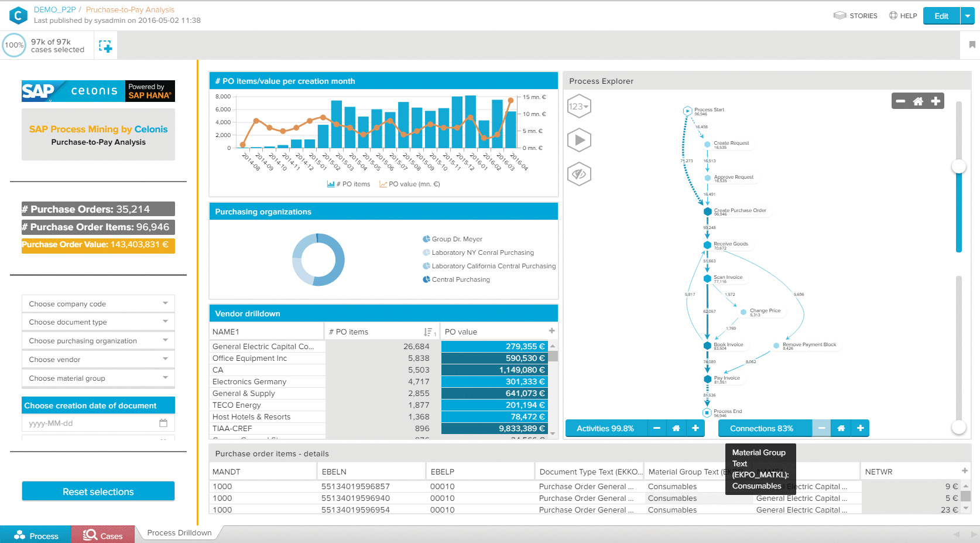Open the STORIES link
The image size is (980, 543).
[x=856, y=16]
